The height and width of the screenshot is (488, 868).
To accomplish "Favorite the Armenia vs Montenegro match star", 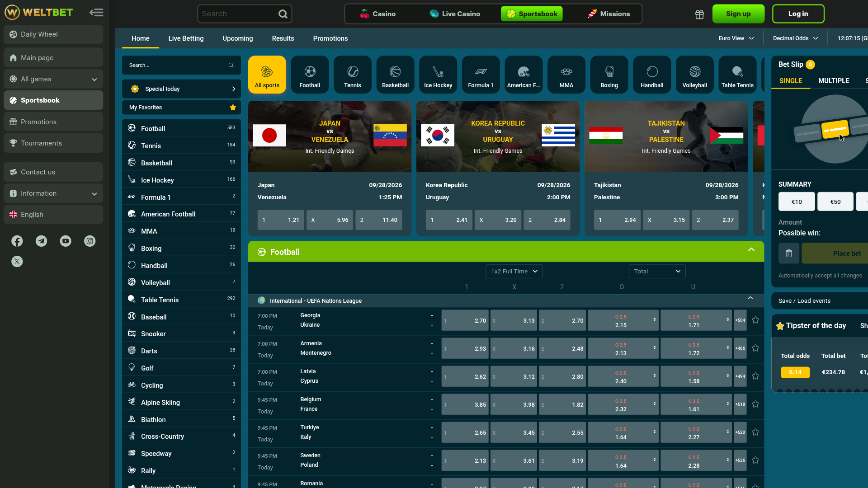I will click(x=755, y=348).
